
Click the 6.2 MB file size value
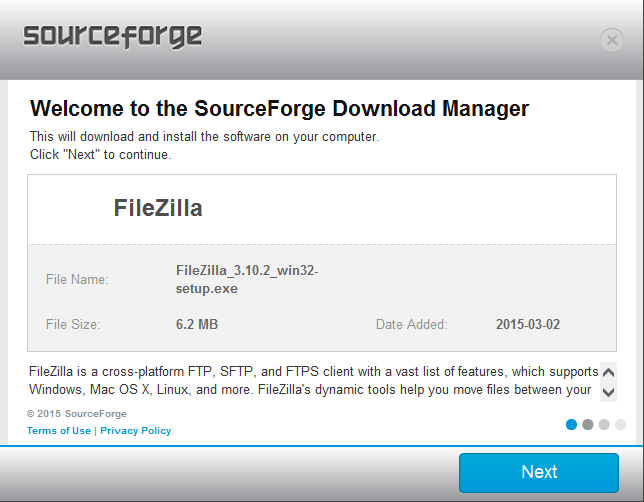pos(197,325)
